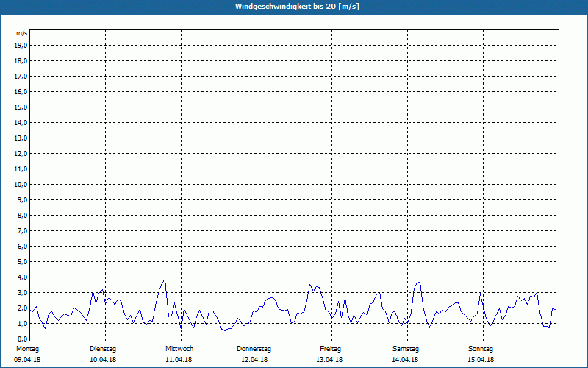This screenshot has width=588, height=368.
Task: Select the 19,0 y-axis label
Action: (21, 46)
